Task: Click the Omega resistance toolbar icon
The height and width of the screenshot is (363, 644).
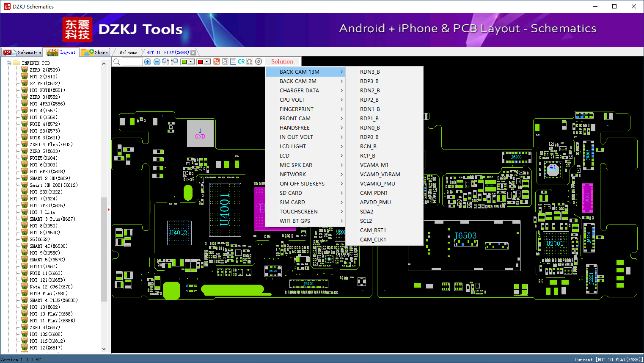Action: tap(250, 62)
